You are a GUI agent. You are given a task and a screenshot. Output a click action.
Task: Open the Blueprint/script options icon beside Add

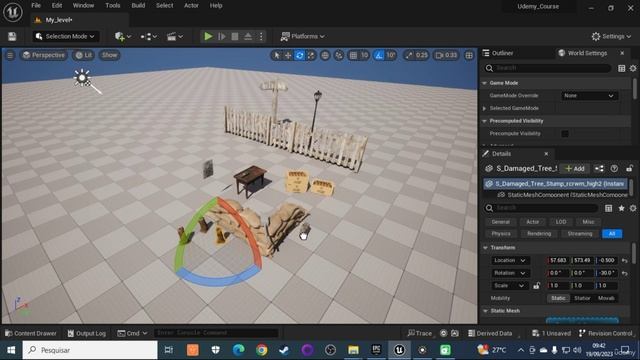click(x=599, y=169)
